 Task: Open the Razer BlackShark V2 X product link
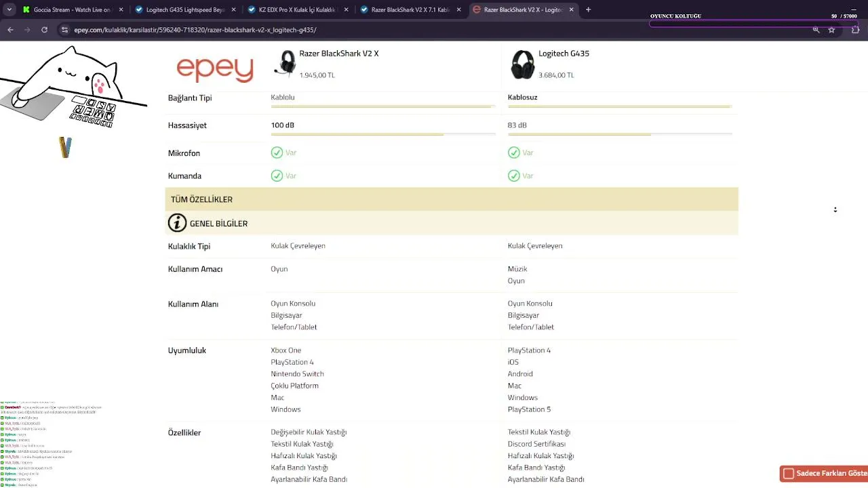(339, 54)
